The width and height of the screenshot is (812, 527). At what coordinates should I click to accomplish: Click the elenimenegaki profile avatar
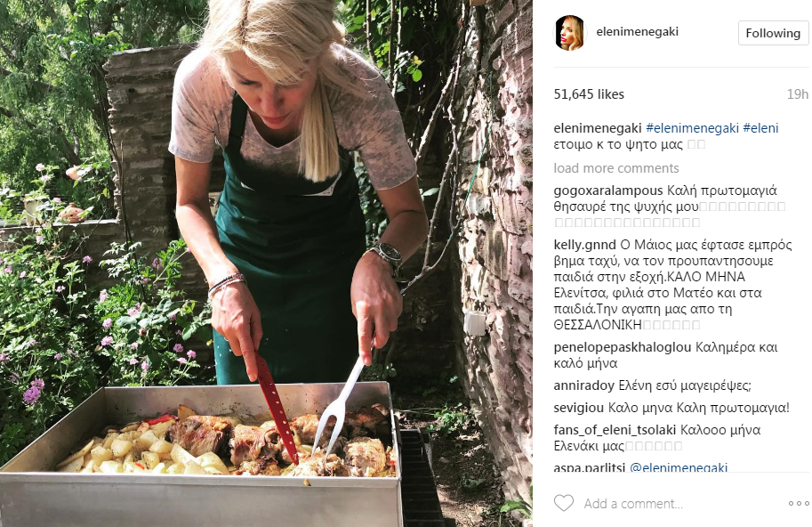pos(570,33)
